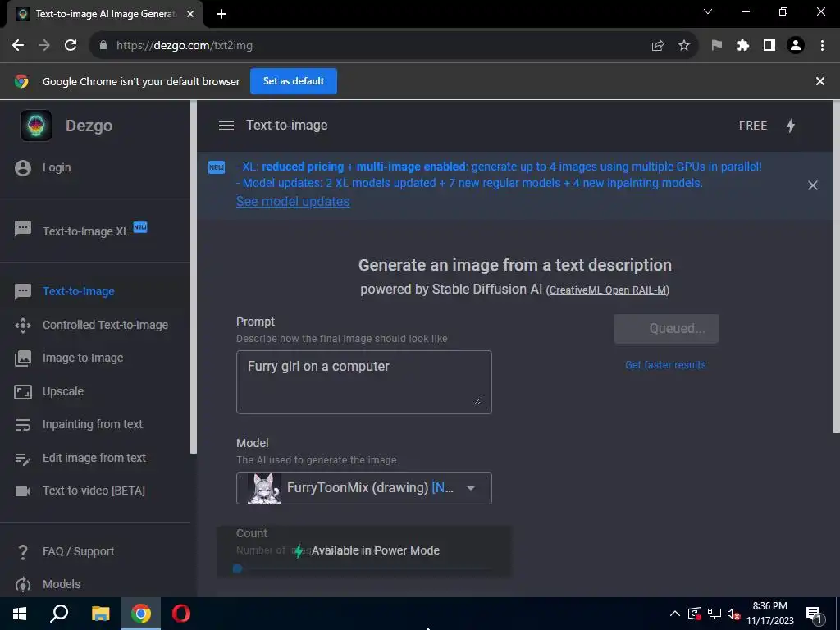Open Windows taskbar search
840x630 pixels.
tap(59, 614)
